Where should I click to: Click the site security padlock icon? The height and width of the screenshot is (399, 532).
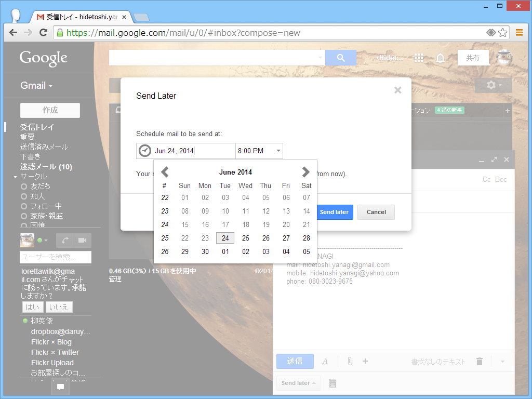click(x=60, y=33)
